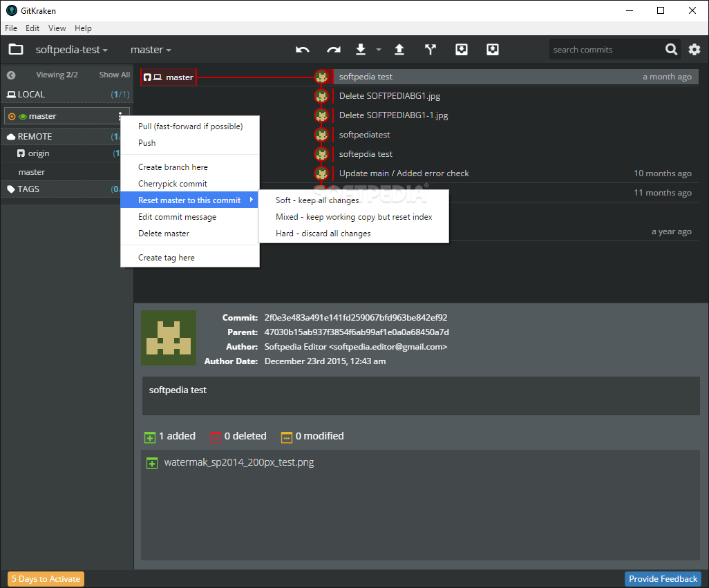Screen dimensions: 709x588
Task: Choose Pull (fast-forward if possible)
Action: (190, 126)
